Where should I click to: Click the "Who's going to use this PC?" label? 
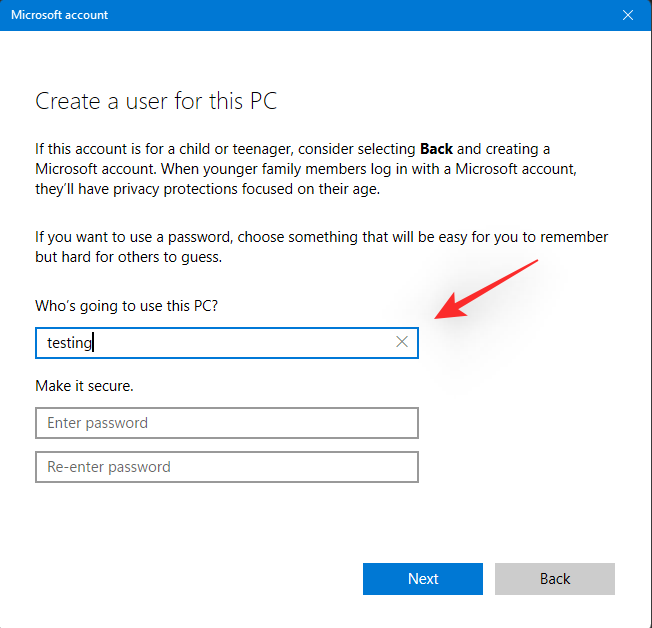point(126,305)
